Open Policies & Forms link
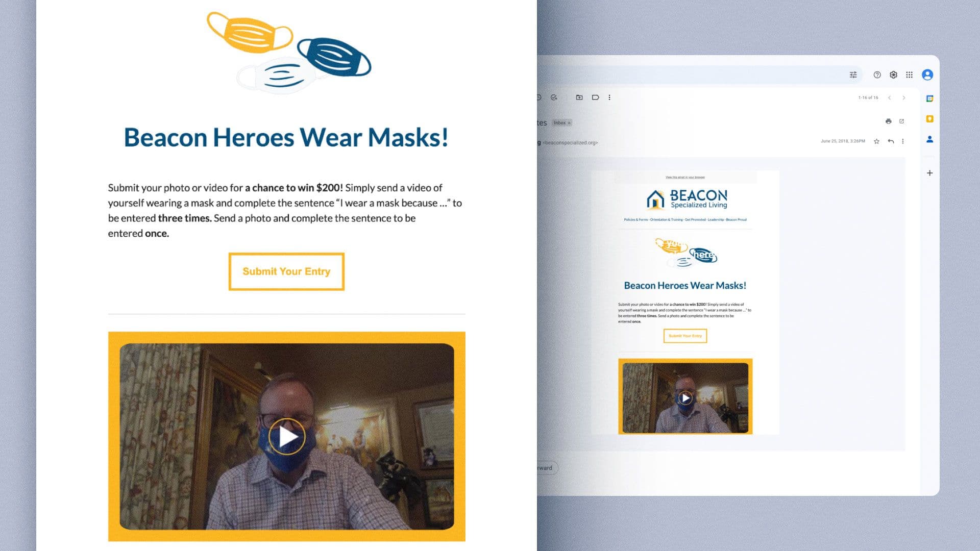 635,220
